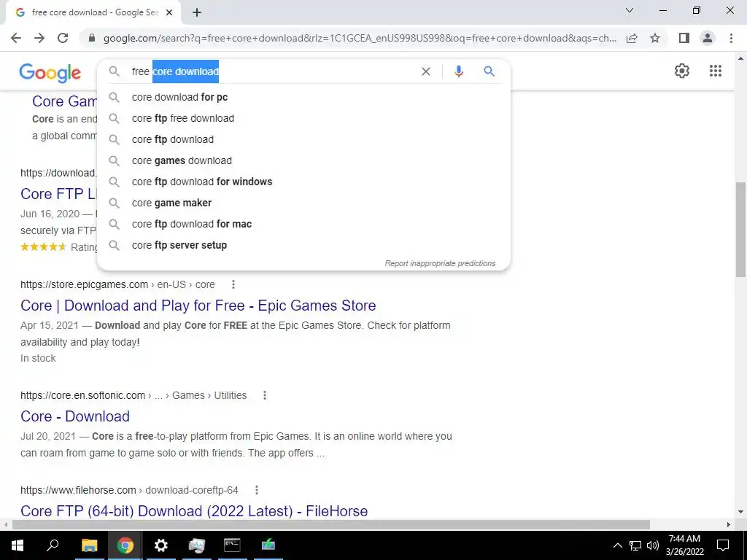The width and height of the screenshot is (747, 560).
Task: Click the store.epicgames.com breadcrumb URL
Action: pyautogui.click(x=117, y=284)
